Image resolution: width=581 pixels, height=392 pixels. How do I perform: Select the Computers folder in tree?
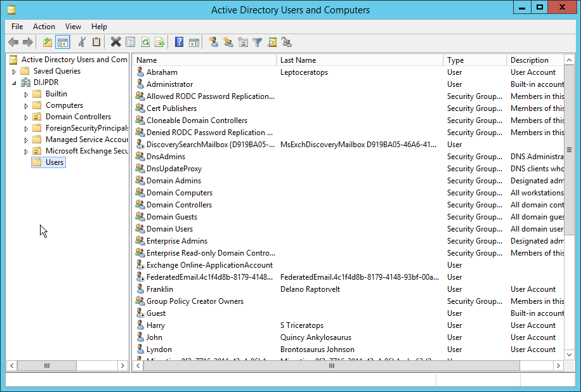click(64, 105)
